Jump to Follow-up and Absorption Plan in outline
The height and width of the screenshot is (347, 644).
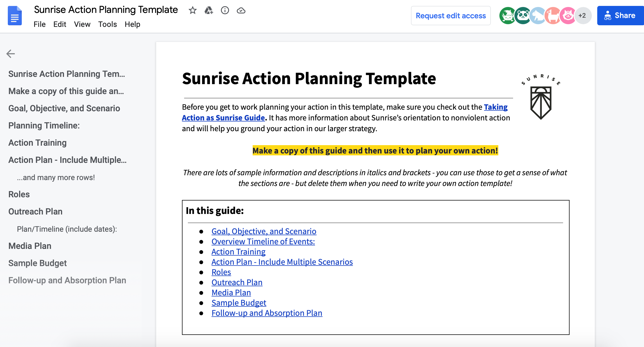[67, 280]
